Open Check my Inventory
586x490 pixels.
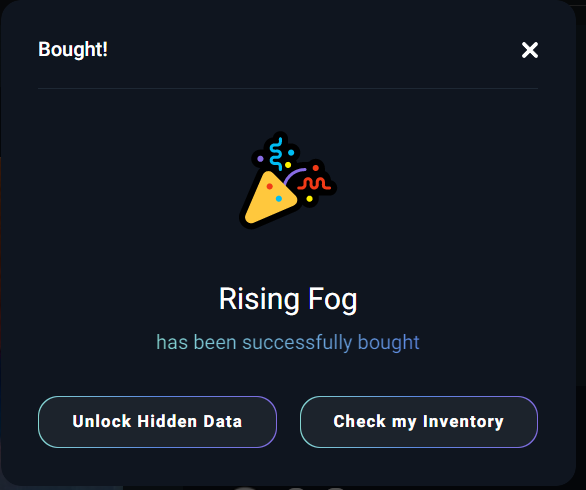(x=419, y=422)
